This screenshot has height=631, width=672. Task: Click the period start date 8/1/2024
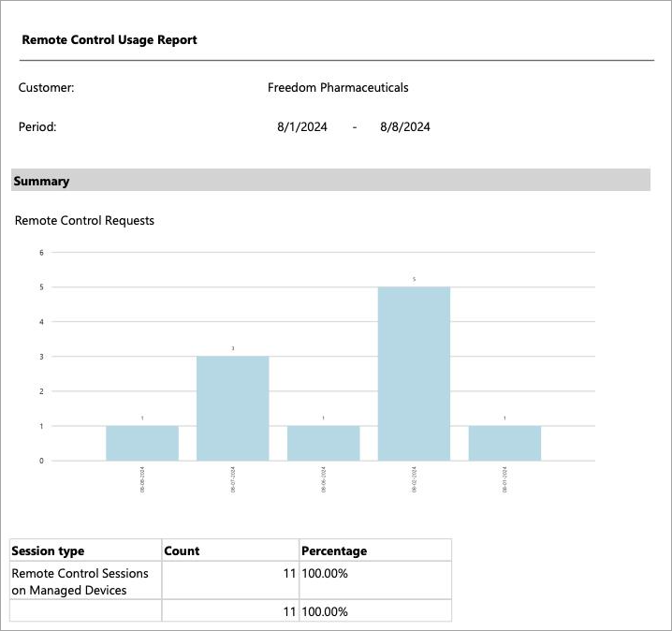coord(302,127)
